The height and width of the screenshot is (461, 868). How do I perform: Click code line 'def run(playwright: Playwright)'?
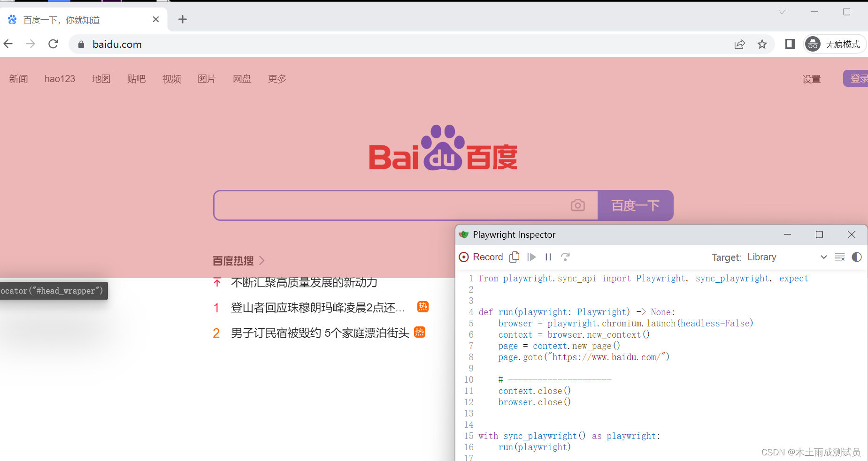(577, 312)
